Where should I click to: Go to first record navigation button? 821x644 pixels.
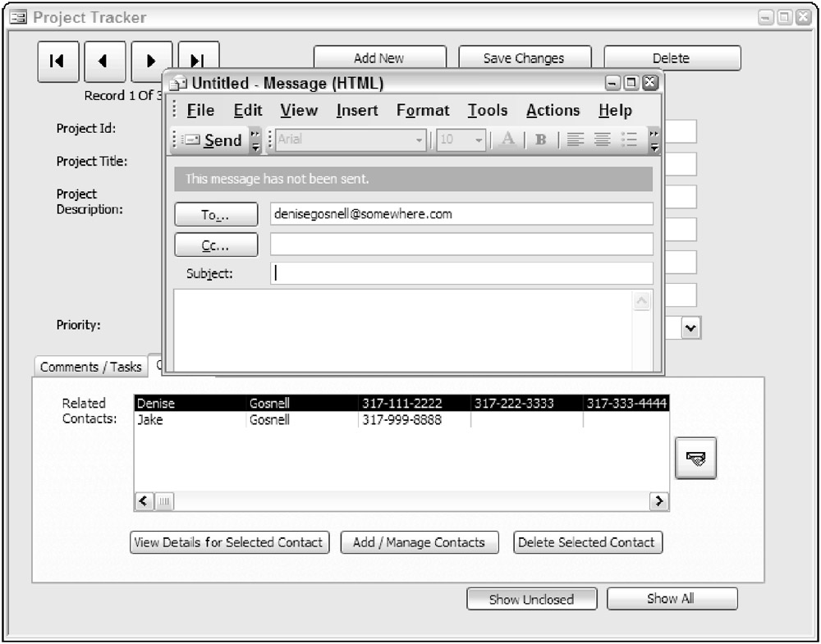click(x=57, y=61)
